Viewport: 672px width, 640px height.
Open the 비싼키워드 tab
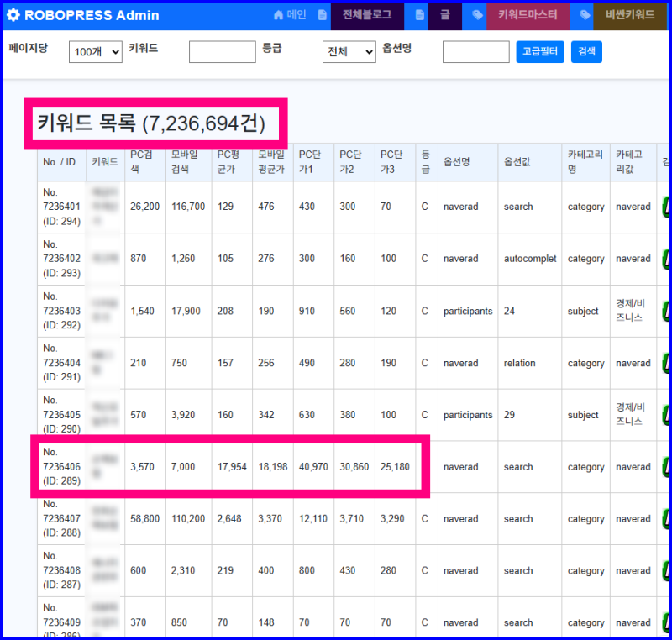[x=630, y=16]
